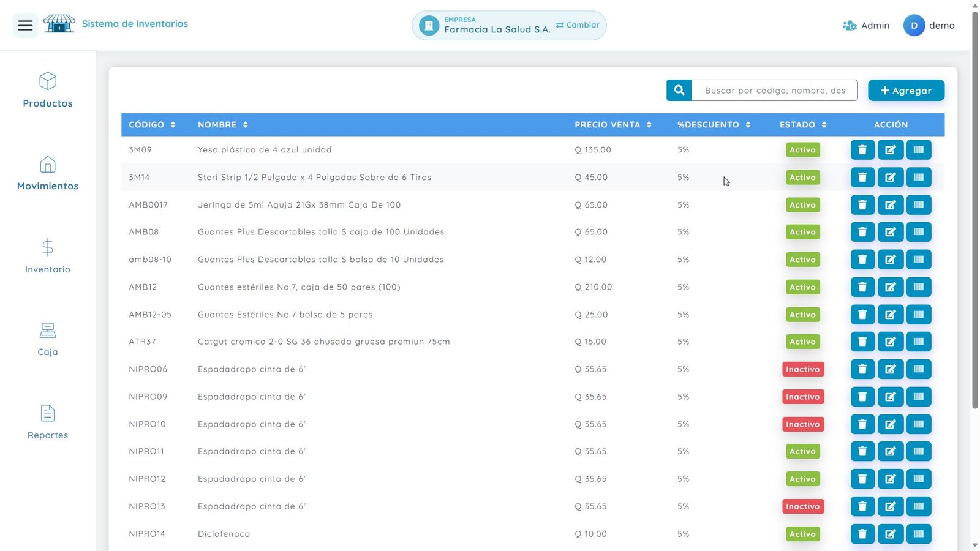The width and height of the screenshot is (980, 551).
Task: Click the Agregar button
Action: tap(906, 91)
